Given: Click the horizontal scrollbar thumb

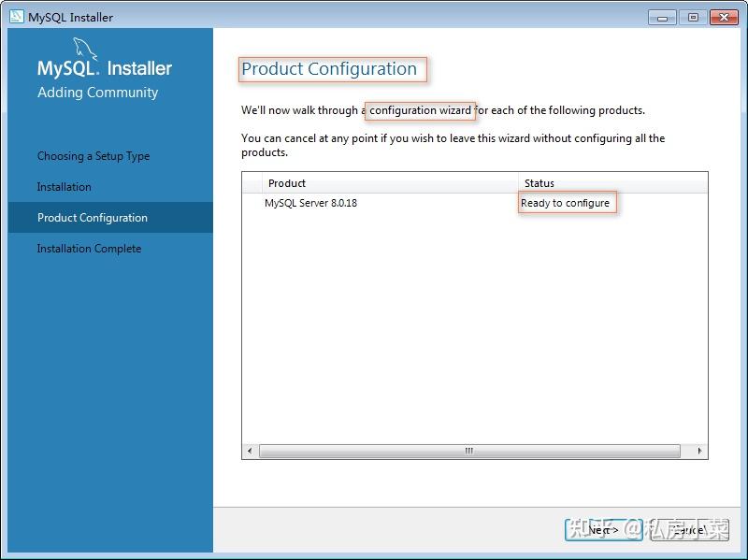Looking at the screenshot, I should tap(469, 451).
